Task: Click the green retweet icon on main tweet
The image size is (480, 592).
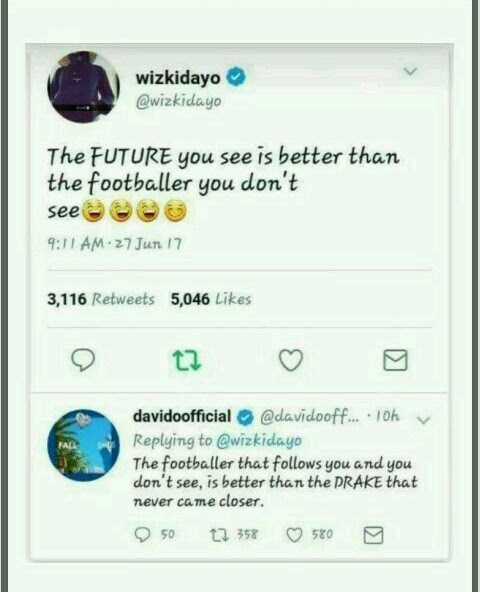Action: 187,360
